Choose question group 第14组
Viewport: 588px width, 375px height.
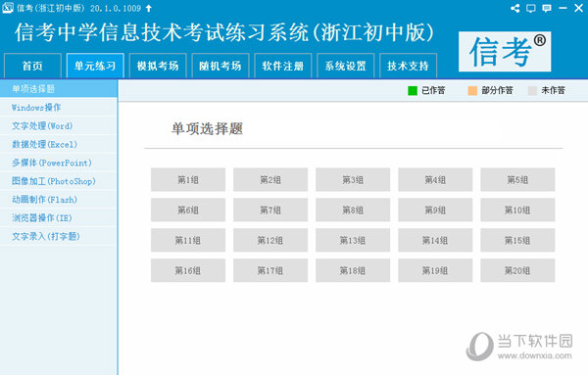[435, 240]
